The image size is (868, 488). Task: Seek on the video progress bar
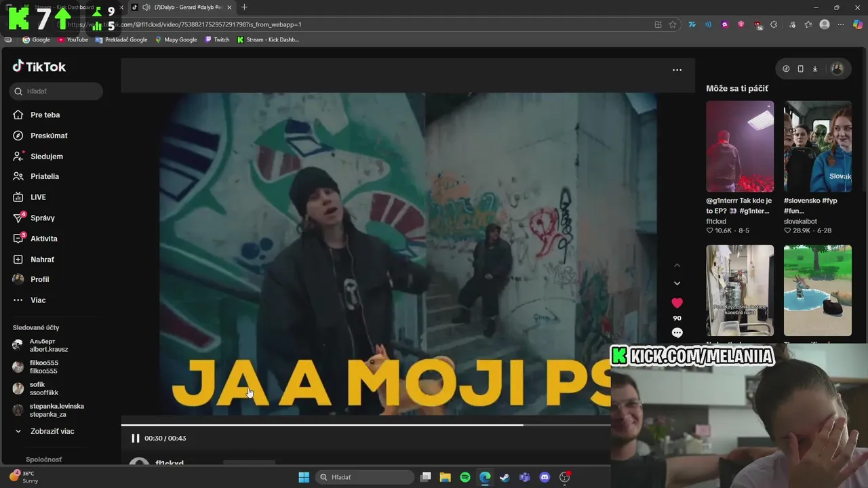366,425
